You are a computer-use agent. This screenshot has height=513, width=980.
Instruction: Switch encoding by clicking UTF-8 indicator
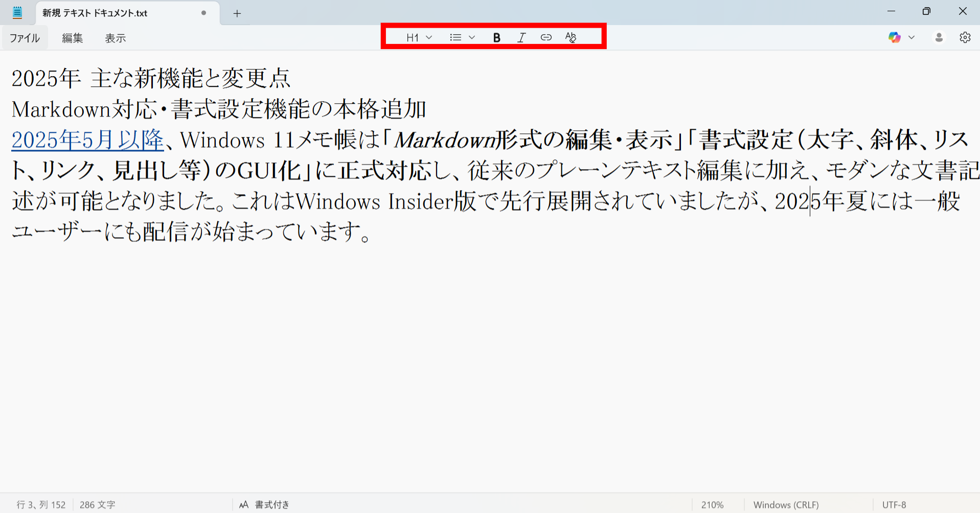tap(894, 504)
